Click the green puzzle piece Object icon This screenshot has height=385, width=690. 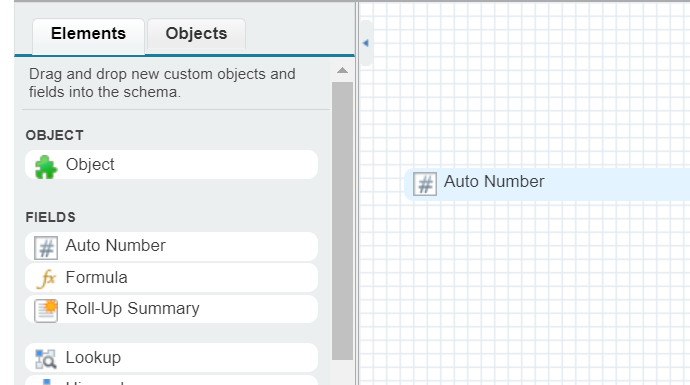(46, 167)
